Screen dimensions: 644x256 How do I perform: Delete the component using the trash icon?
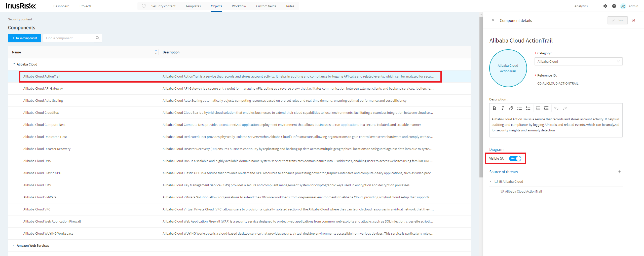pyautogui.click(x=633, y=20)
